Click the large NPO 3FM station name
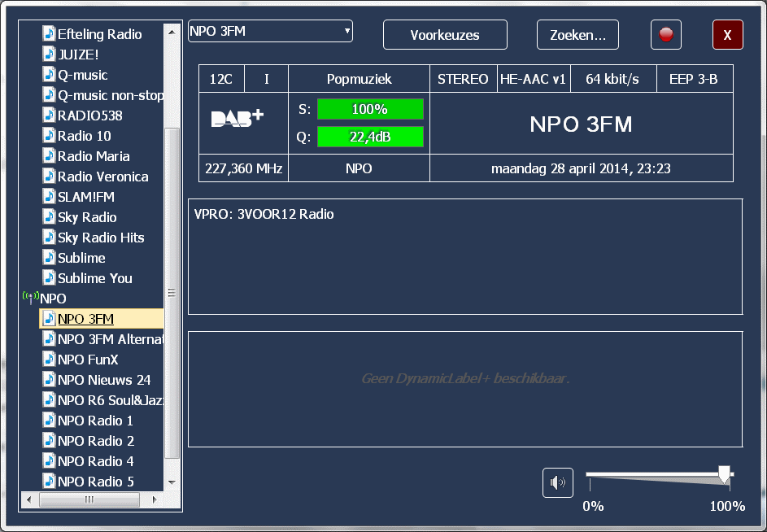Viewport: 767px width, 532px height. pos(581,124)
